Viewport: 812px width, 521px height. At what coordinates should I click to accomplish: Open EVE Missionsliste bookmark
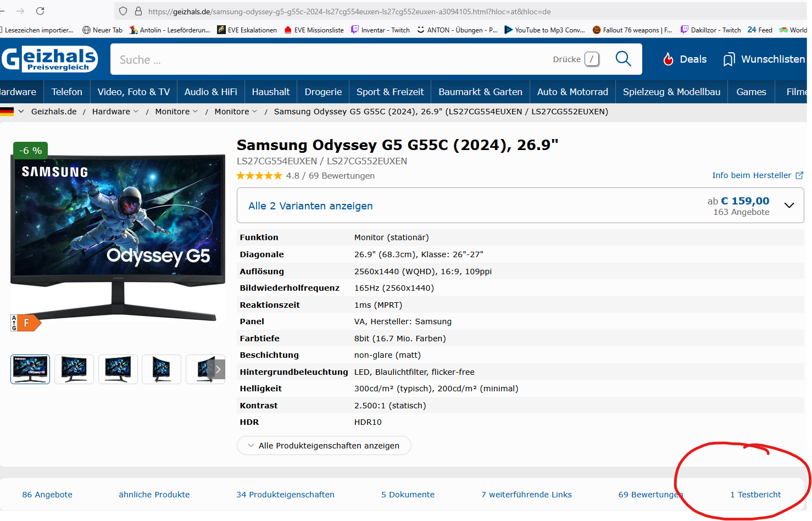click(x=314, y=30)
